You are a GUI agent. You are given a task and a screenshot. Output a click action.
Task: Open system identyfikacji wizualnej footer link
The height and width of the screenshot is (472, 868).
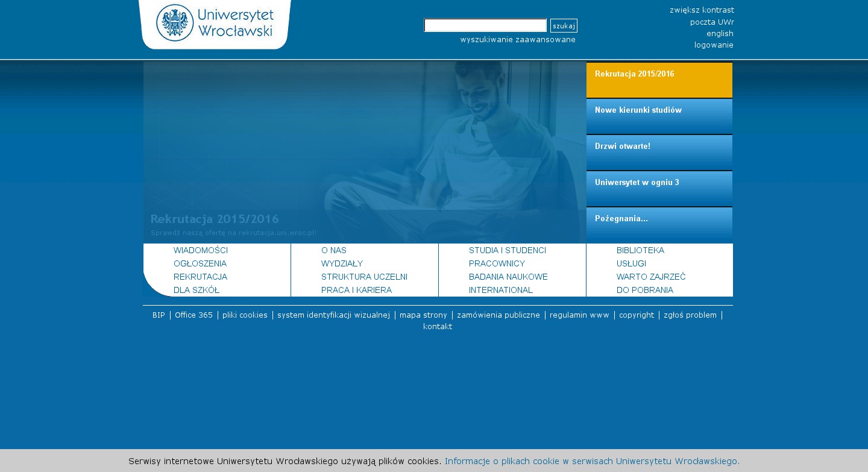point(333,315)
